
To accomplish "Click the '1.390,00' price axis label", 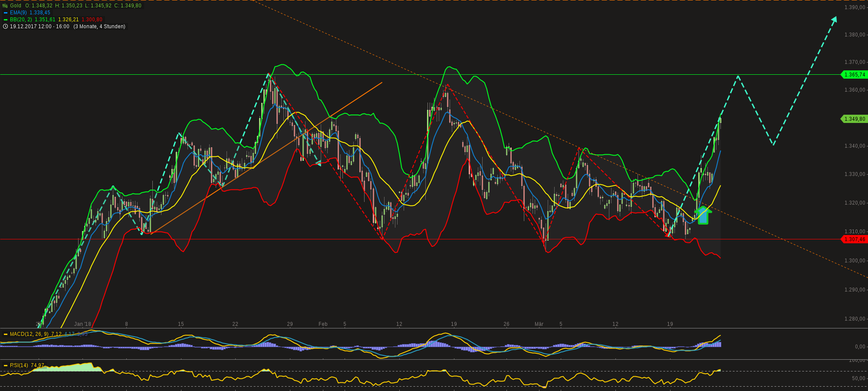I will [855, 7].
